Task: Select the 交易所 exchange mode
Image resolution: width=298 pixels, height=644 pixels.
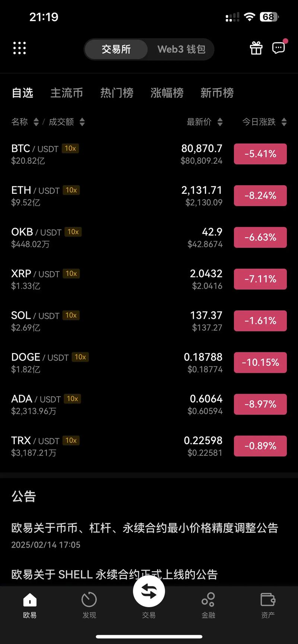Action: (x=116, y=49)
